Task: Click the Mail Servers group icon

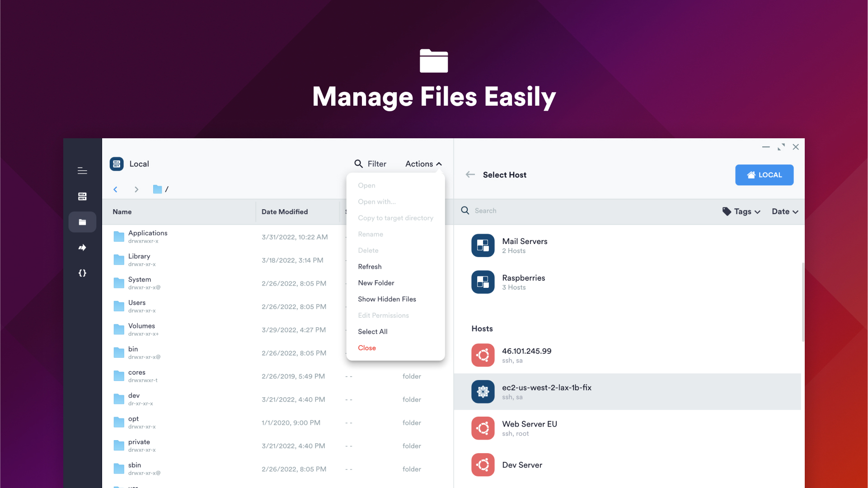Action: coord(483,245)
